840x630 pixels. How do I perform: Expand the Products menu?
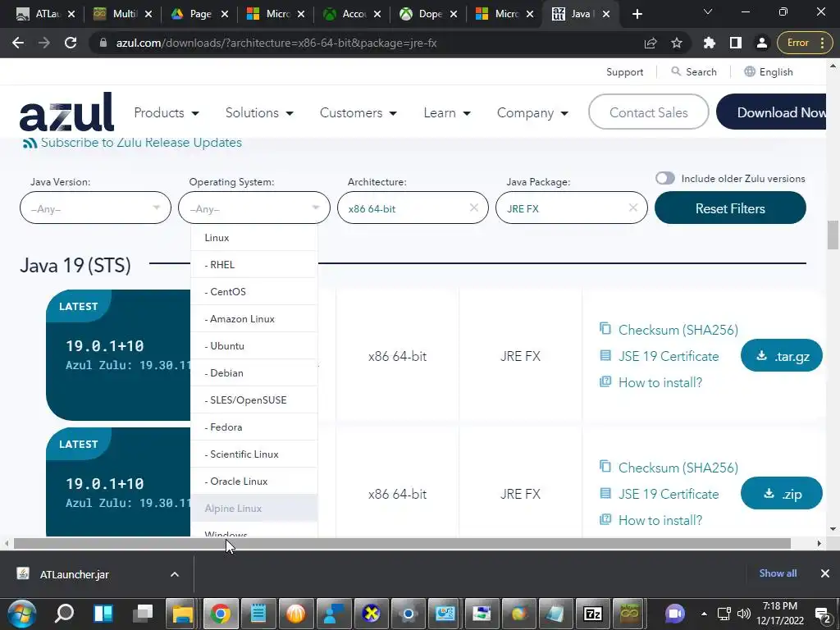[166, 112]
